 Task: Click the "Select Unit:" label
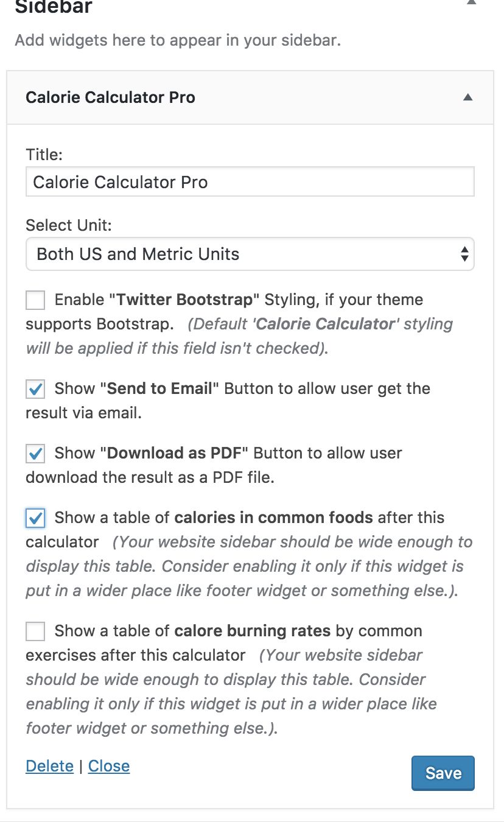[x=69, y=226]
